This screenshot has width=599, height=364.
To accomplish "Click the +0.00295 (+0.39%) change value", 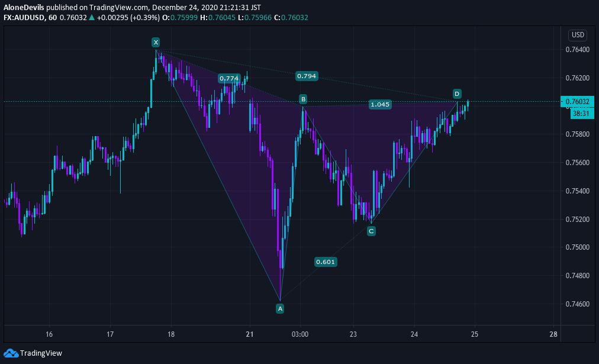I will (128, 18).
